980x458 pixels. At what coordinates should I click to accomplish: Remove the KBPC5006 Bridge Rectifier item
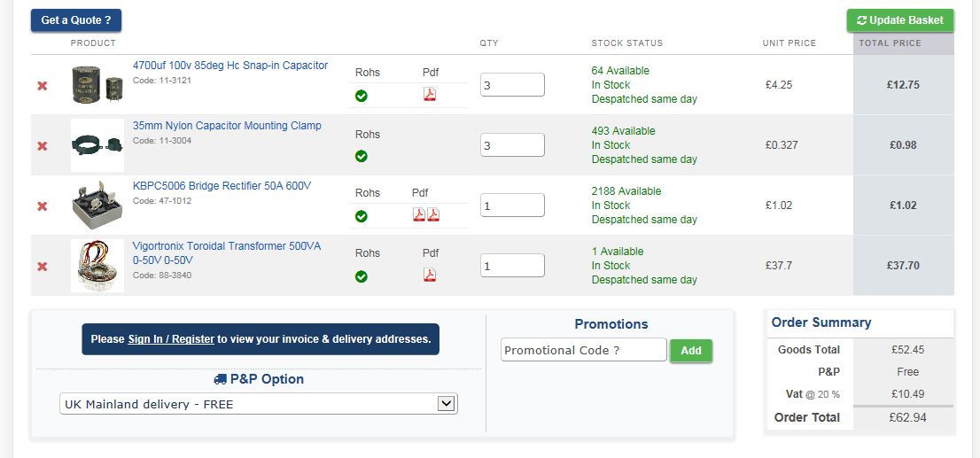(x=42, y=206)
